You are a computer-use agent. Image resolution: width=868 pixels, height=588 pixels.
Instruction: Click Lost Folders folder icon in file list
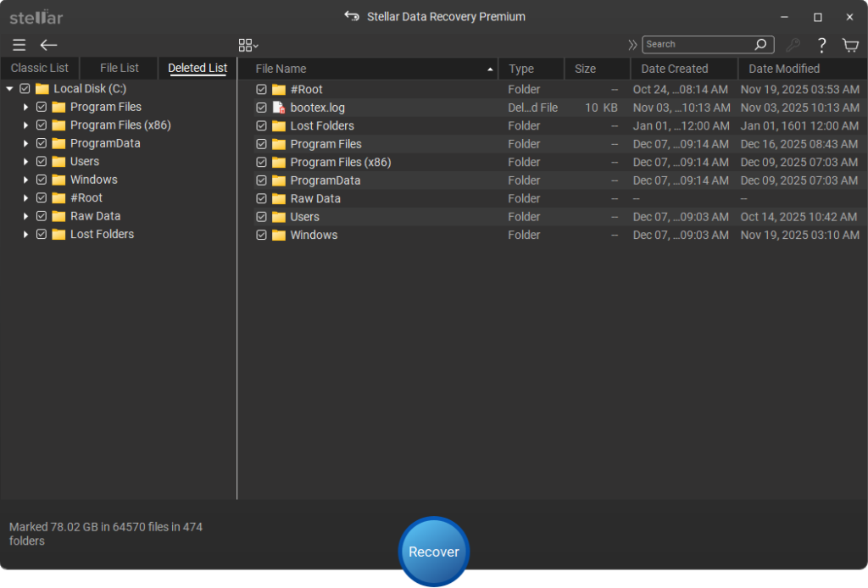coord(279,126)
